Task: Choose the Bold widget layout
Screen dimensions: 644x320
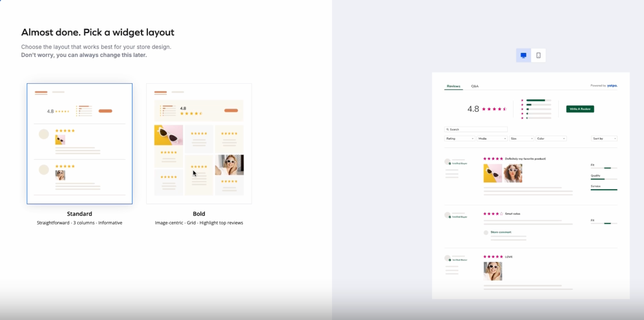Action: click(199, 144)
